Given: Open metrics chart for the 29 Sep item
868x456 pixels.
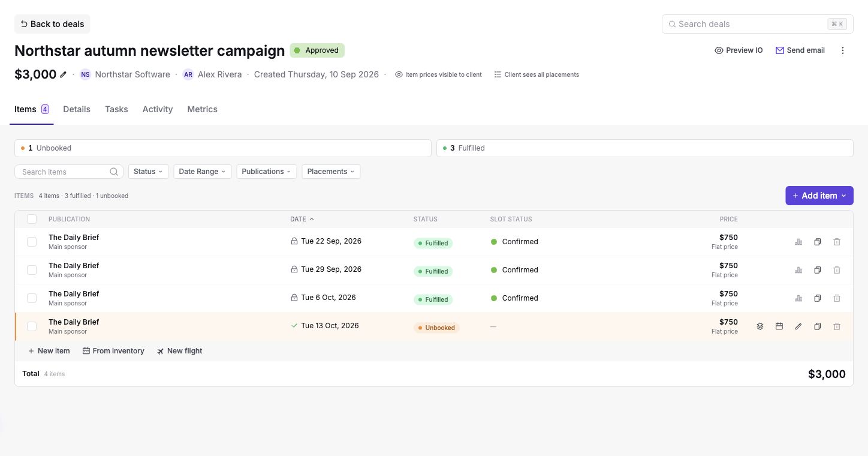Looking at the screenshot, I should click(798, 270).
